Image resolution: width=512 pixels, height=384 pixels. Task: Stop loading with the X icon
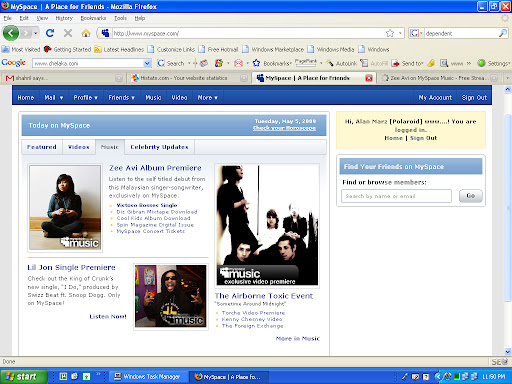(x=68, y=33)
